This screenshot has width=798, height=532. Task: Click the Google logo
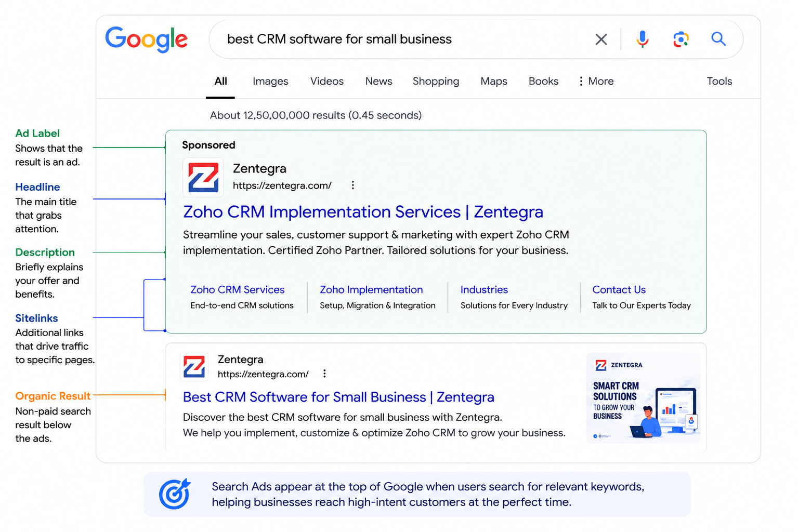(147, 39)
